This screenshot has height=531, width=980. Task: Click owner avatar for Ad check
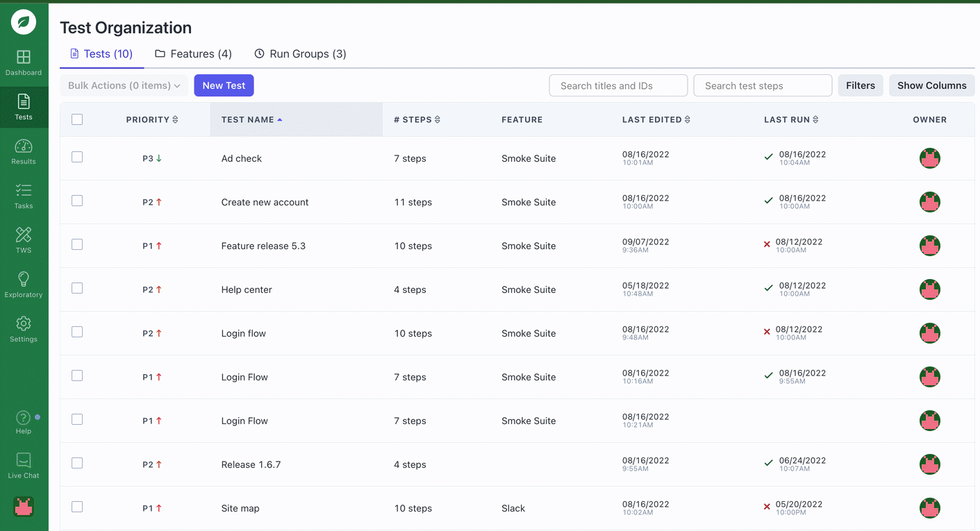point(930,158)
